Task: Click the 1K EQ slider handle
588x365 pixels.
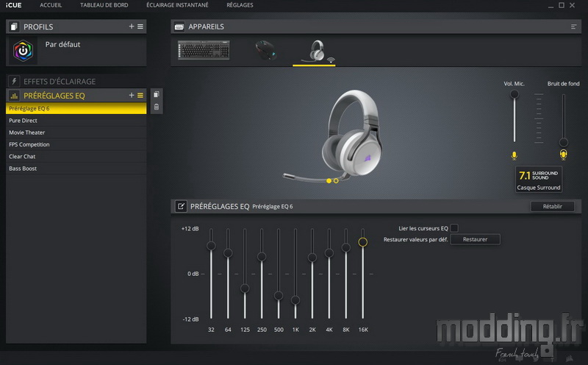Action: 295,300
